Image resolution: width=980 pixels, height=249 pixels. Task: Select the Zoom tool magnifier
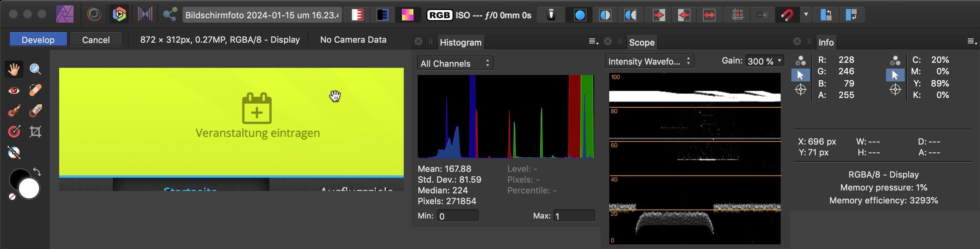[x=35, y=69]
